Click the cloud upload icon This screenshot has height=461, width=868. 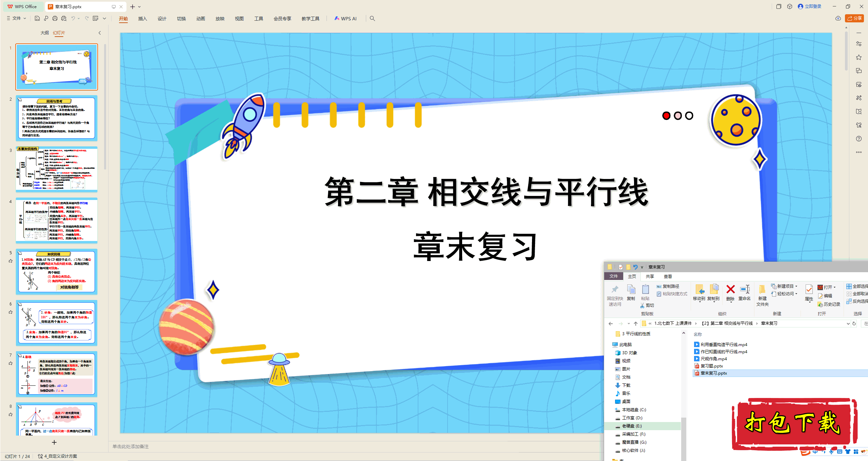coord(838,18)
